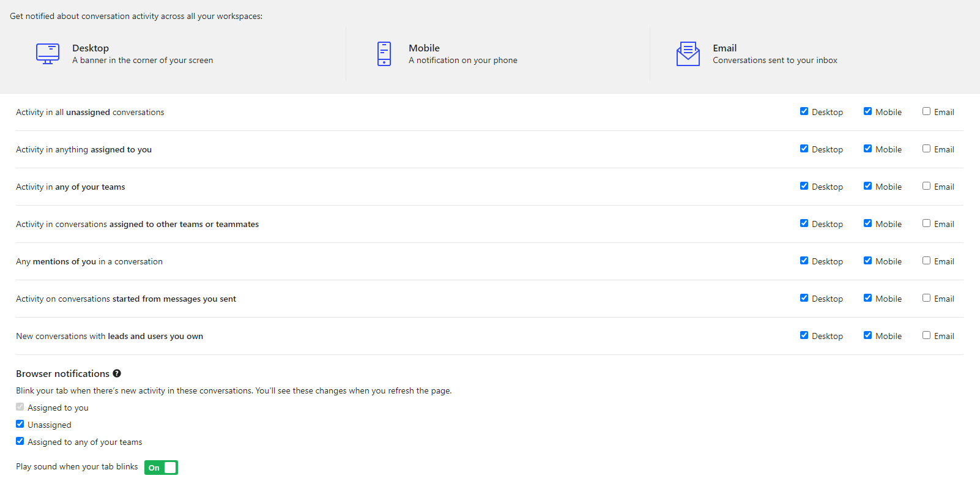Enable Email for other teams or teammates
Viewport: 980px width, 481px height.
tap(926, 223)
